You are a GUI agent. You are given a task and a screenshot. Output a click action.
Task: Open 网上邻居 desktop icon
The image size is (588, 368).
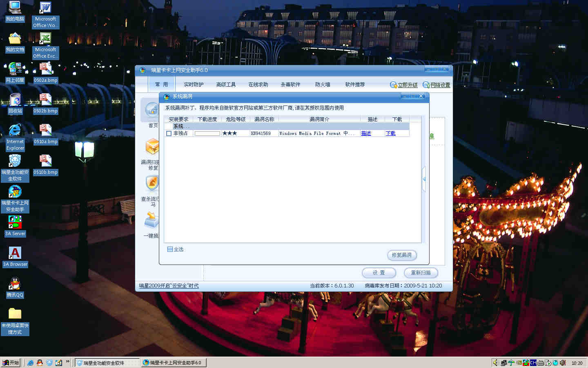[15, 73]
